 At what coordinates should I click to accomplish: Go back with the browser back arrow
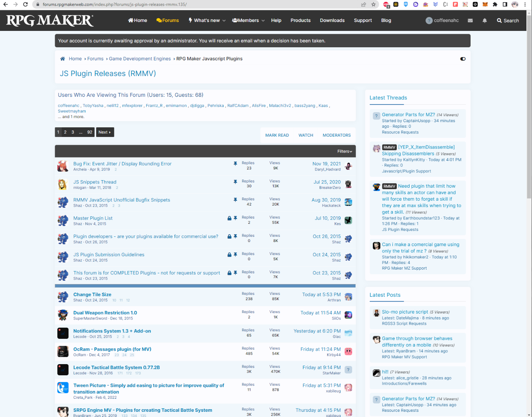6,4
